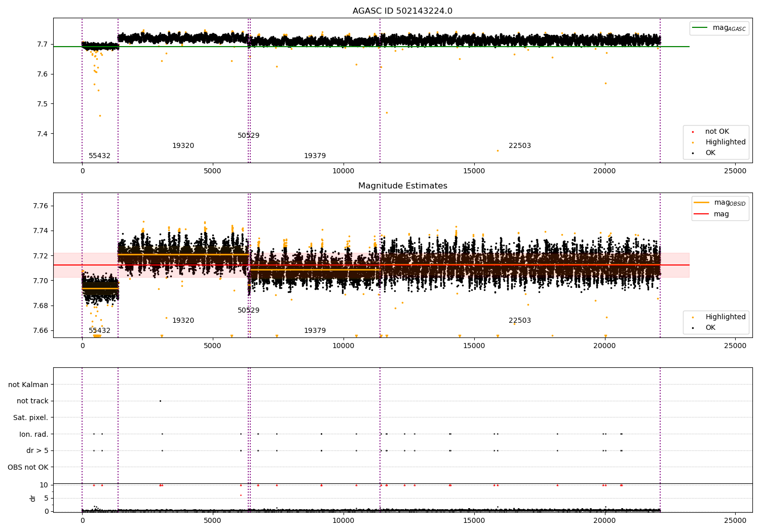Screen dimensions: 760x532
Task: Click the 'dr > 5' row label
Action: (x=37, y=451)
